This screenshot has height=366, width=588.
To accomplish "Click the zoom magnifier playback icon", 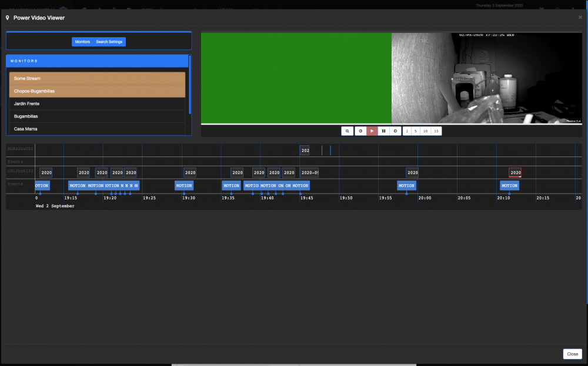I will point(348,131).
